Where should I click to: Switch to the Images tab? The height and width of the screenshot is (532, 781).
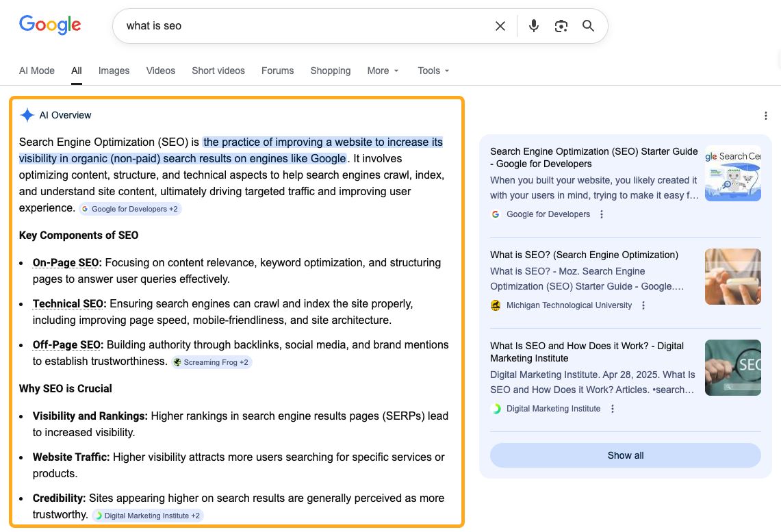click(x=114, y=71)
